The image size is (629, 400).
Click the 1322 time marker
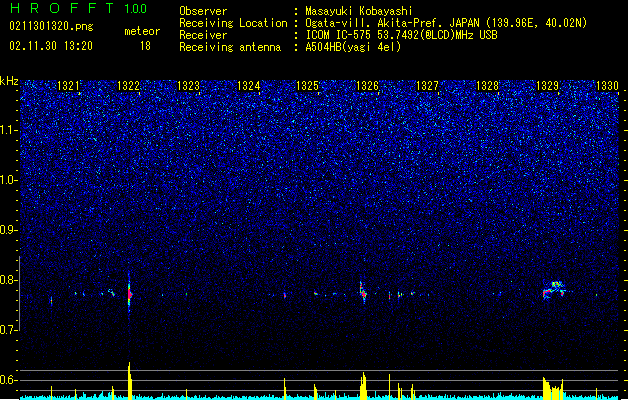point(128,86)
